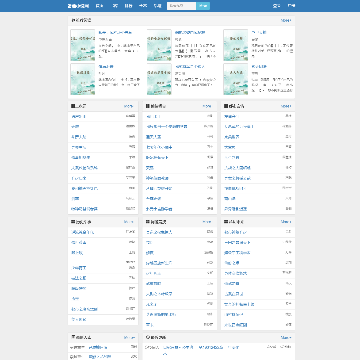
Task: Open the first book title in the top-middle category list
Action: 154,116
